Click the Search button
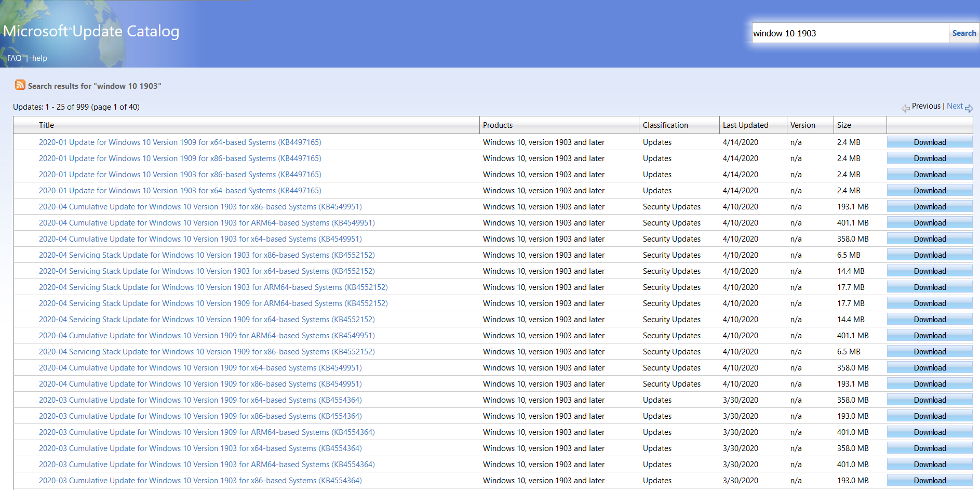Image resolution: width=980 pixels, height=490 pixels. click(964, 33)
